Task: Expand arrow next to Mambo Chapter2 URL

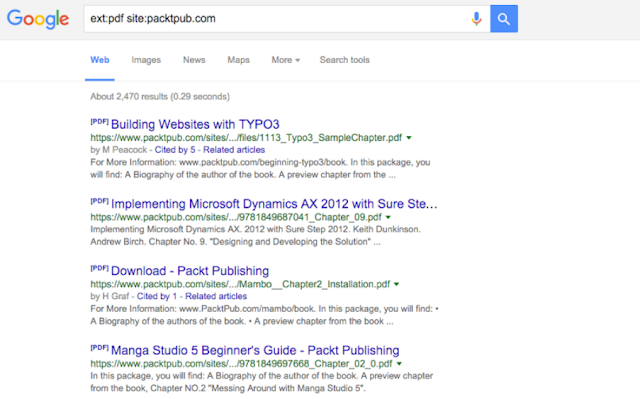Action: tap(396, 284)
